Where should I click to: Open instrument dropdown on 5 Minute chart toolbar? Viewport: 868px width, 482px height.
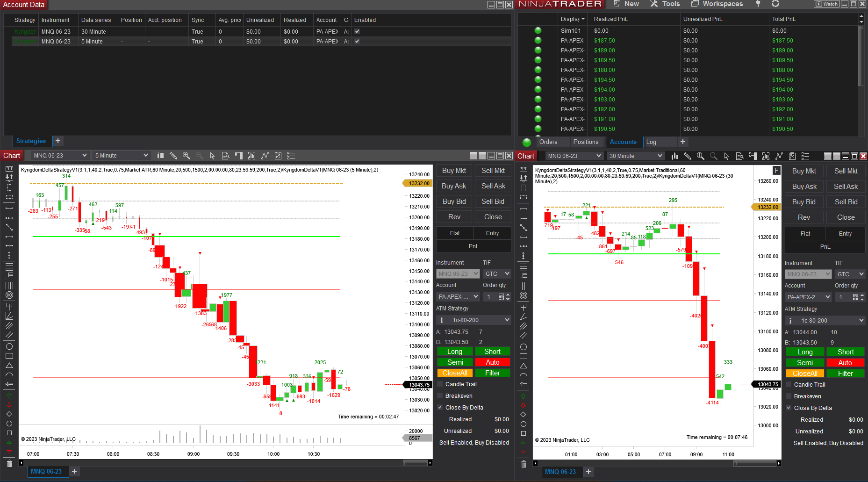point(59,156)
